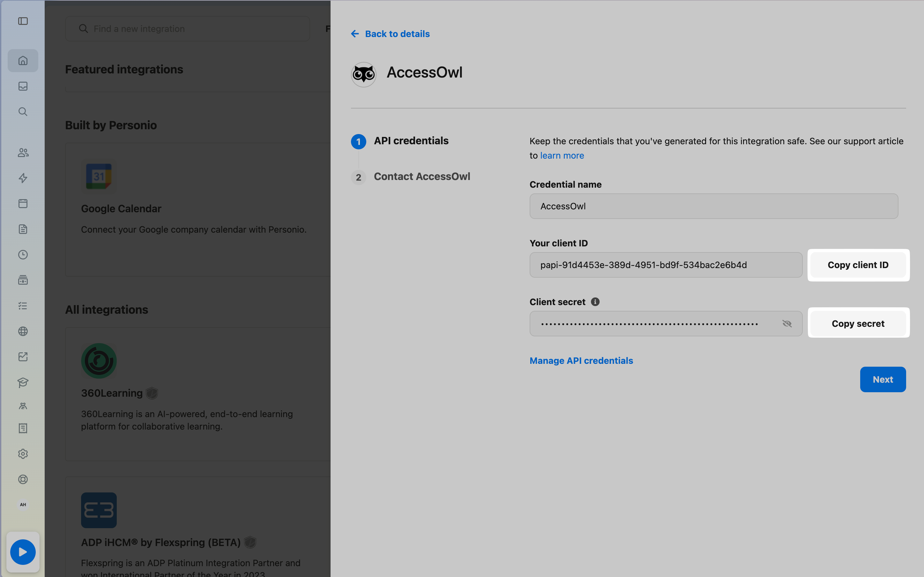The width and height of the screenshot is (924, 577).
Task: Open the Documents sidebar icon
Action: (x=23, y=229)
